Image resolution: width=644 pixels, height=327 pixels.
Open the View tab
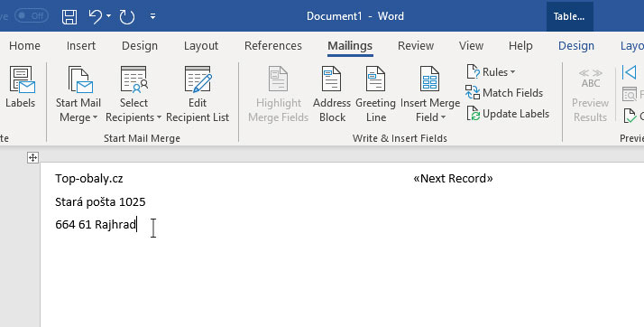tap(471, 46)
